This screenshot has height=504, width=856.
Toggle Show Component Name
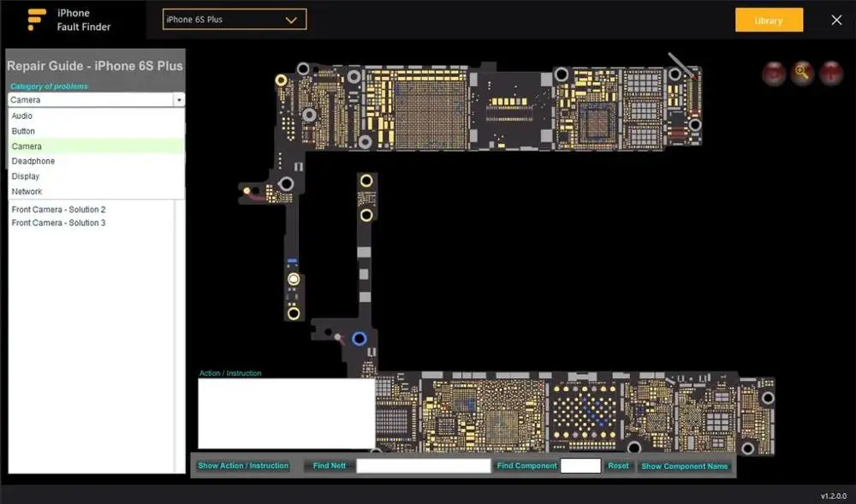(684, 466)
